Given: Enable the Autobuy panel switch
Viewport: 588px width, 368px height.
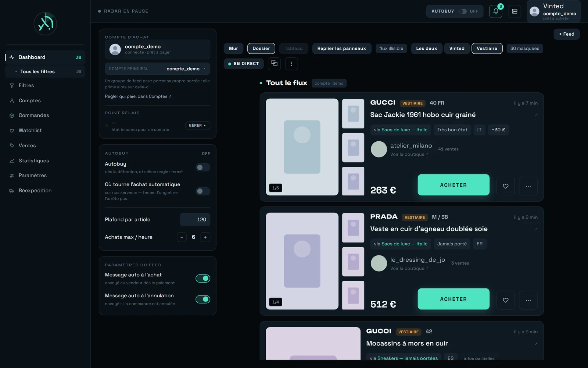Looking at the screenshot, I should [203, 167].
